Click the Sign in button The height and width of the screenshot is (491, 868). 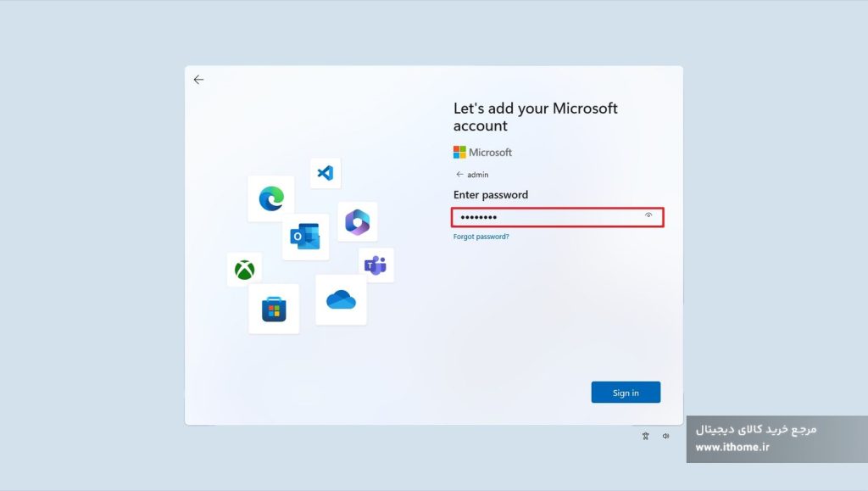click(x=626, y=393)
